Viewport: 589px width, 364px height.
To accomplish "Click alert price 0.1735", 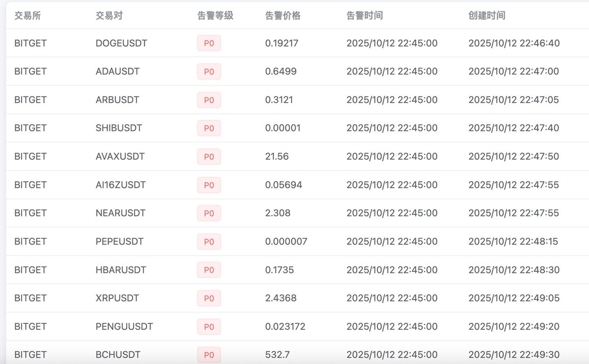I will coord(280,270).
